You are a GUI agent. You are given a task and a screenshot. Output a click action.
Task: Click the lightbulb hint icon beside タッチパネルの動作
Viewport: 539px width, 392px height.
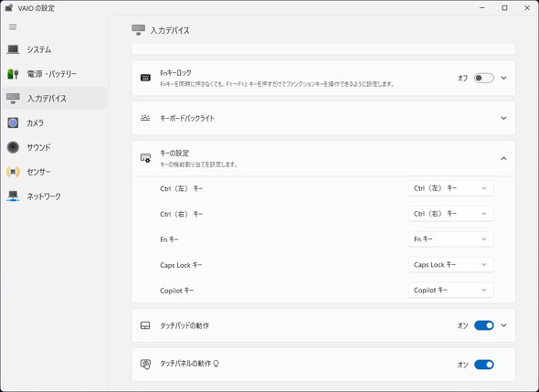click(x=217, y=364)
